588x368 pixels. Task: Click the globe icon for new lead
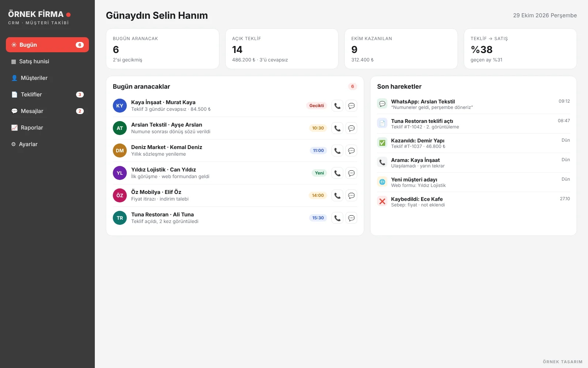382,182
